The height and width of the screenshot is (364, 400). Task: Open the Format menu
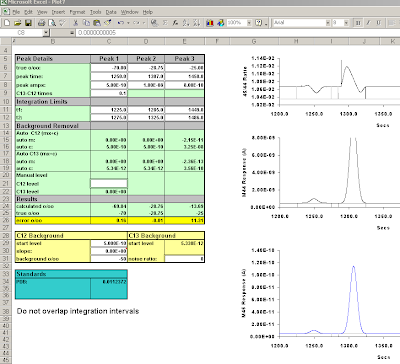(x=77, y=12)
